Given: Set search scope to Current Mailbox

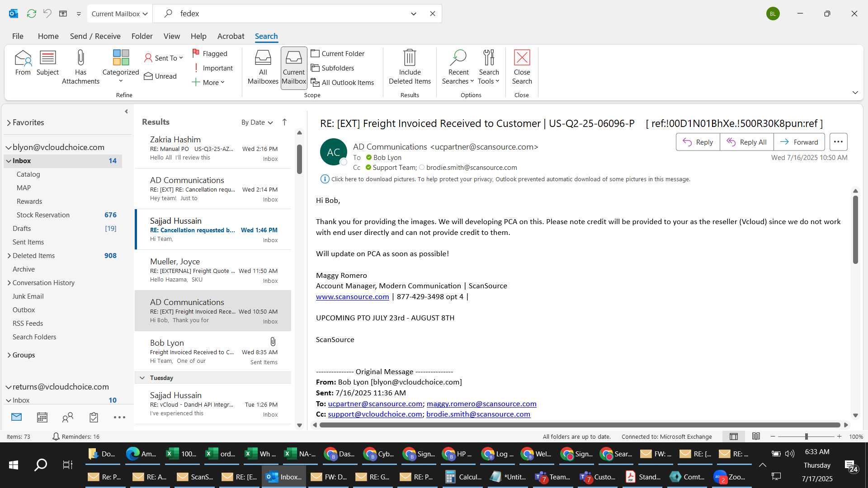Looking at the screenshot, I should tap(294, 68).
